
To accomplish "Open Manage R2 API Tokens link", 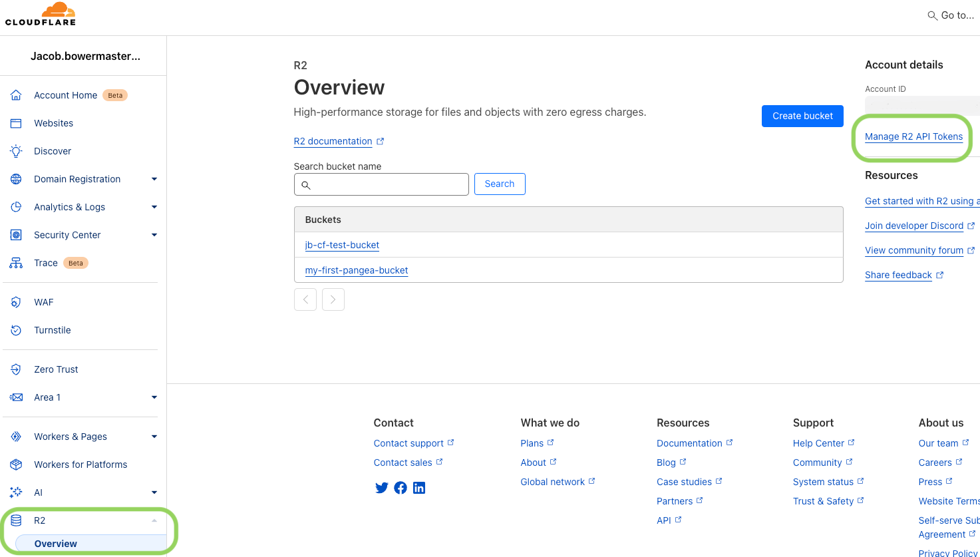I will pyautogui.click(x=913, y=136).
